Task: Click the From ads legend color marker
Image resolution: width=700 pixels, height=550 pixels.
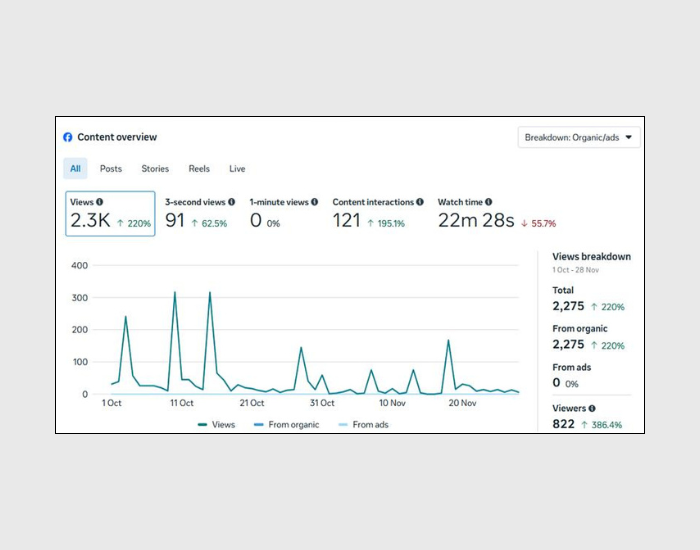Action: point(343,425)
